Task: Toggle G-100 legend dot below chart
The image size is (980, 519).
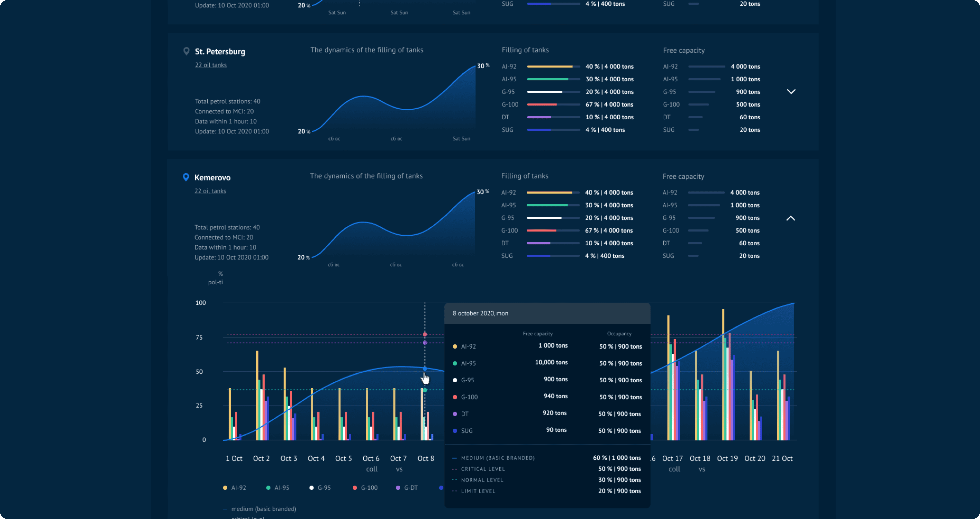Action: pos(355,487)
